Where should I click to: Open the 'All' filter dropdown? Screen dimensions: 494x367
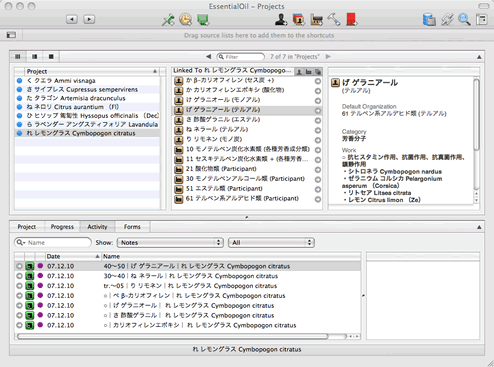coord(271,242)
